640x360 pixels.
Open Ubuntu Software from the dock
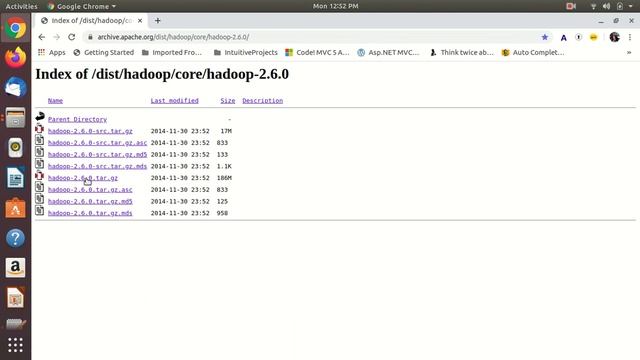pos(16,208)
